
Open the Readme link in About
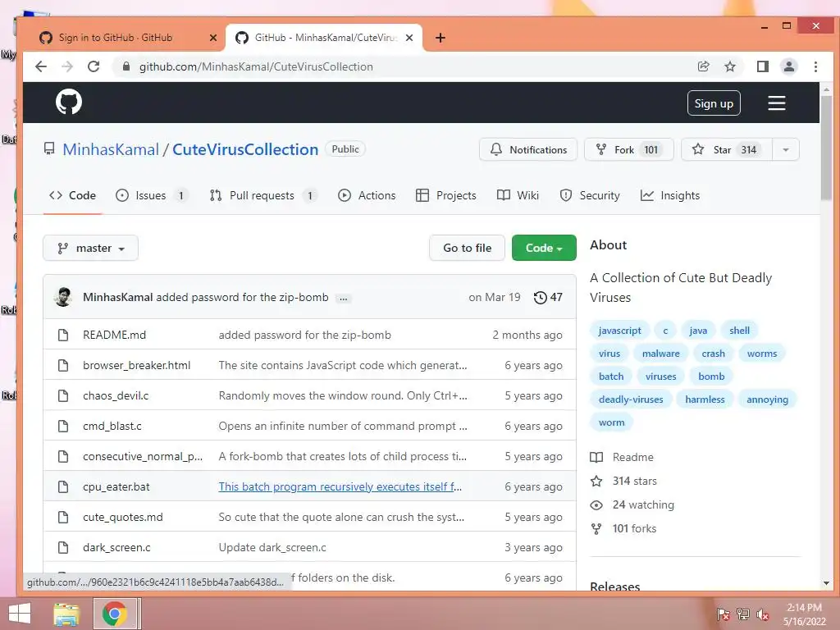pos(622,457)
